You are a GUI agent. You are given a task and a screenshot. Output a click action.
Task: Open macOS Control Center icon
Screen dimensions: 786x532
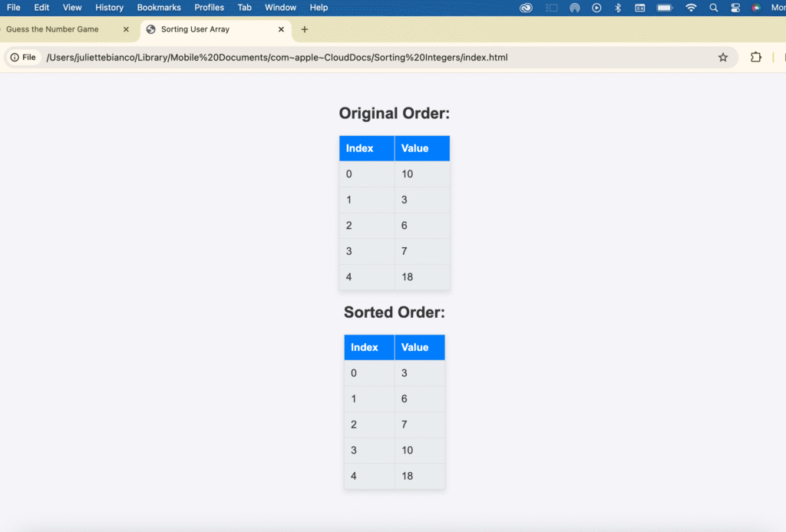point(735,8)
